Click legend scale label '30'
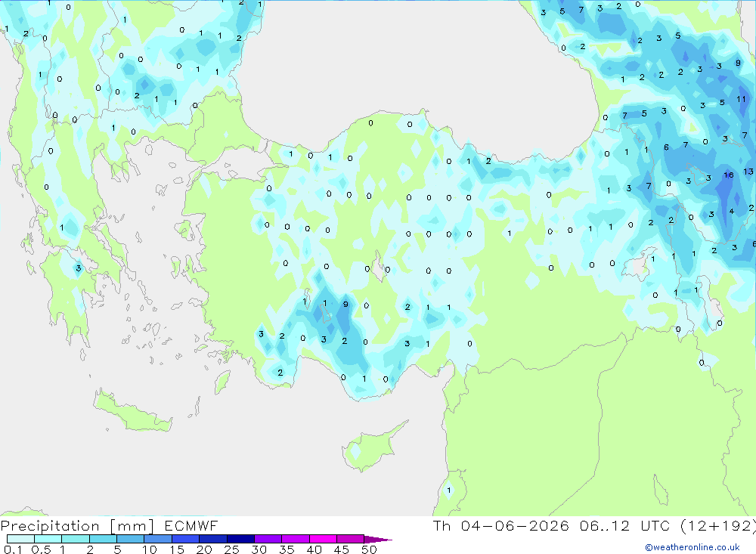The width and height of the screenshot is (756, 554). click(x=259, y=549)
